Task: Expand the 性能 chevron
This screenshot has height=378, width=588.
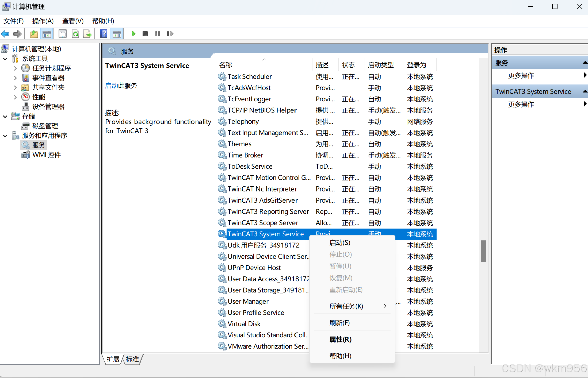Action: (15, 97)
